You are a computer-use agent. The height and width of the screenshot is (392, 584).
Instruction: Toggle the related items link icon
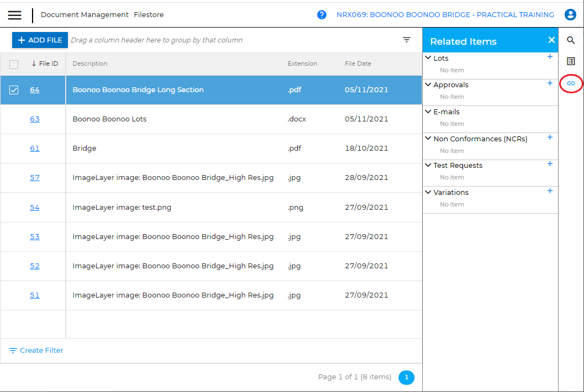[571, 83]
